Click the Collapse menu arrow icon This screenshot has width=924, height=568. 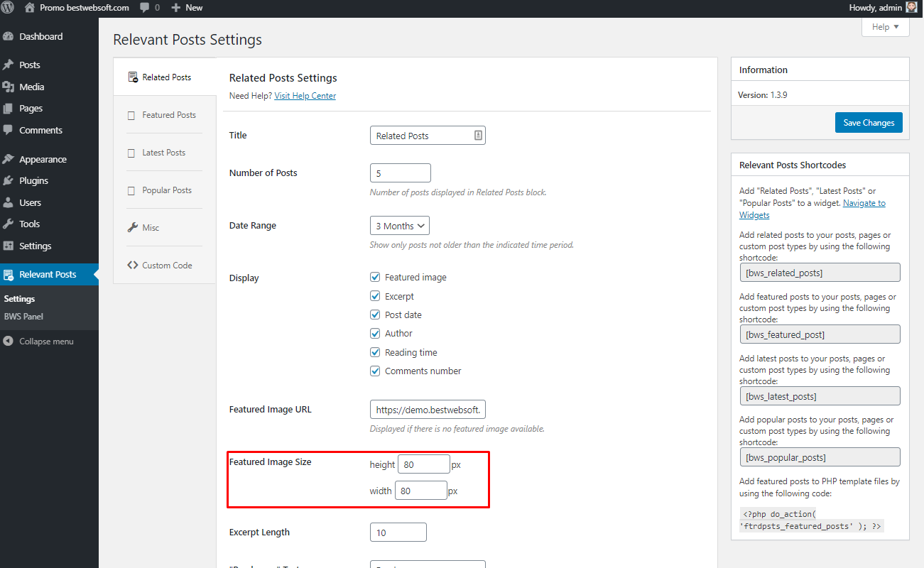click(9, 342)
